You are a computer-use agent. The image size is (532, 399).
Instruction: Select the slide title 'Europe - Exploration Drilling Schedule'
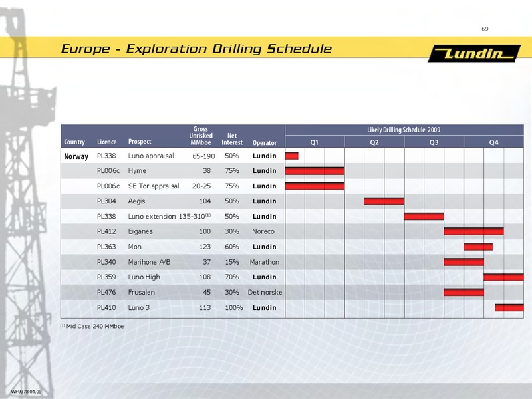pyautogui.click(x=196, y=49)
